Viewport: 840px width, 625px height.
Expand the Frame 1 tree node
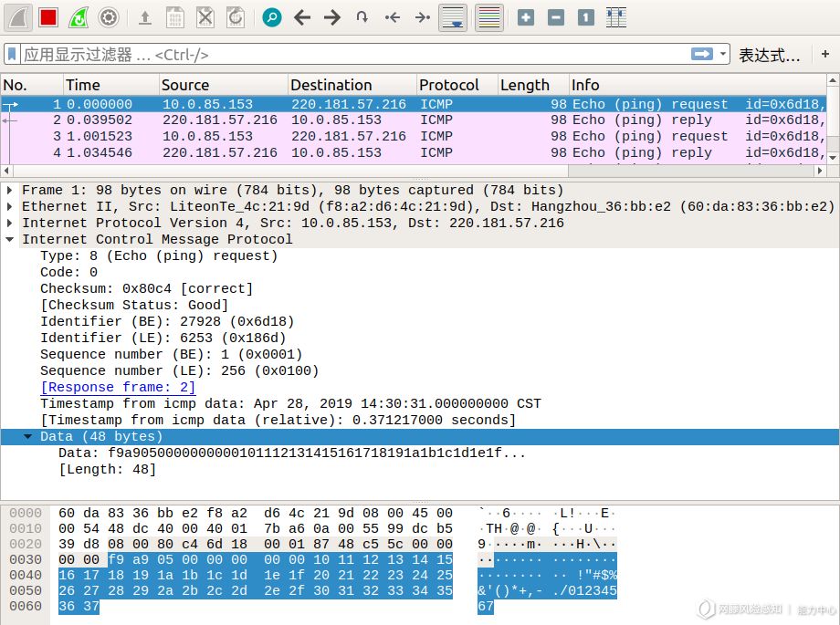coord(10,190)
